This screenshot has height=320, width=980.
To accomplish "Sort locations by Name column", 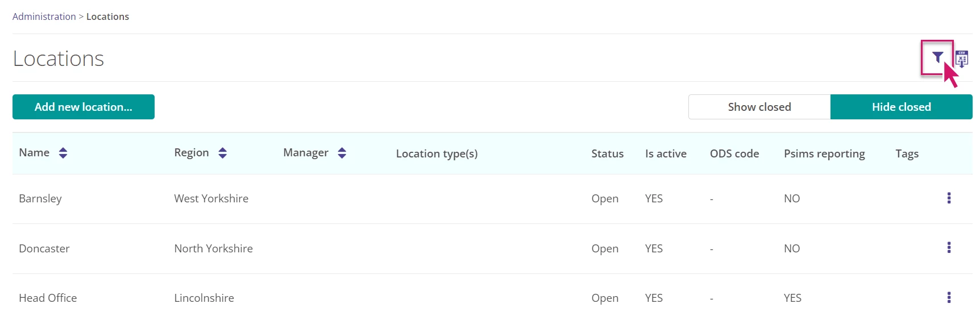I will pyautogui.click(x=63, y=153).
